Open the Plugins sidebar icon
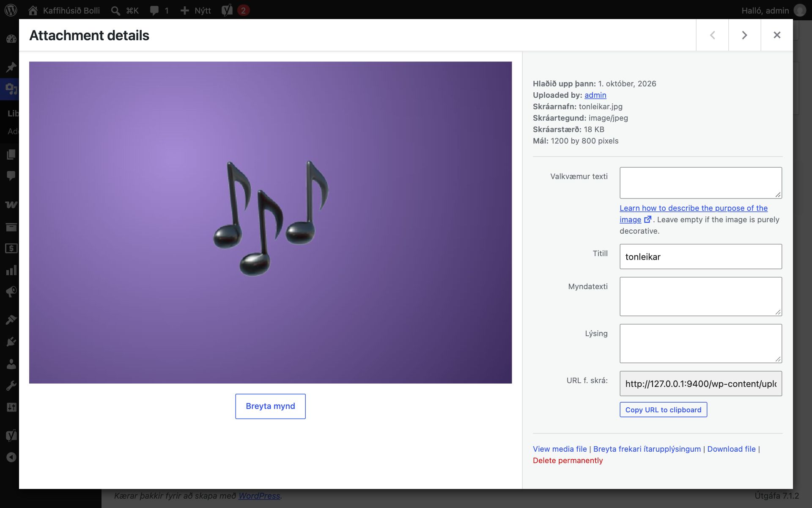Screen dimensions: 812x508 point(11,342)
